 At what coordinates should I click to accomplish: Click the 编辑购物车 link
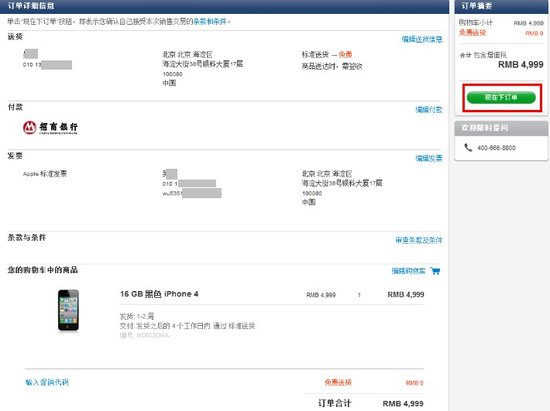point(408,271)
